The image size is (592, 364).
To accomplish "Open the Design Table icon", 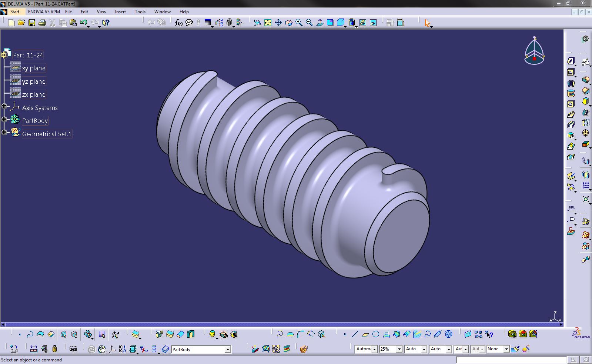I will pos(208,23).
